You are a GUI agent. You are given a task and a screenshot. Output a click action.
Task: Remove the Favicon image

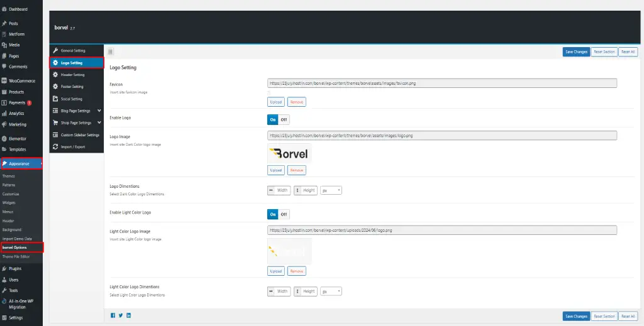296,102
